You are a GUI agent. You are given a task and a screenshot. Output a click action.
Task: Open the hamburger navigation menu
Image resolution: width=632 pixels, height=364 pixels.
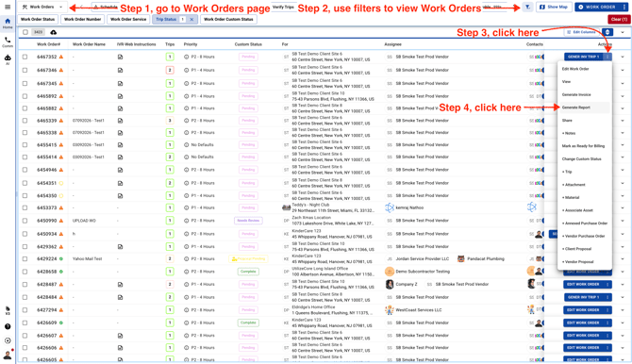8,7
